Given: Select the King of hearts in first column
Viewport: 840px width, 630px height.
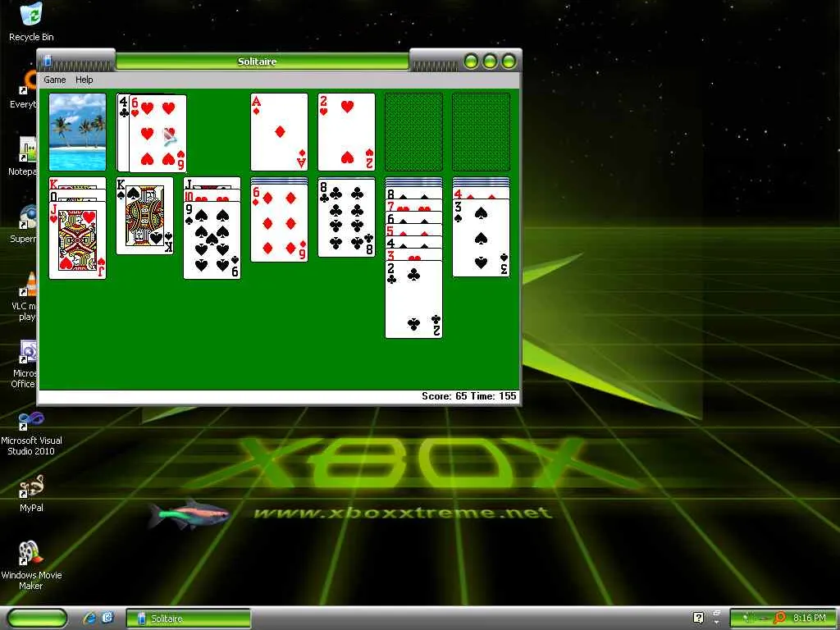Looking at the screenshot, I should pos(78,183).
